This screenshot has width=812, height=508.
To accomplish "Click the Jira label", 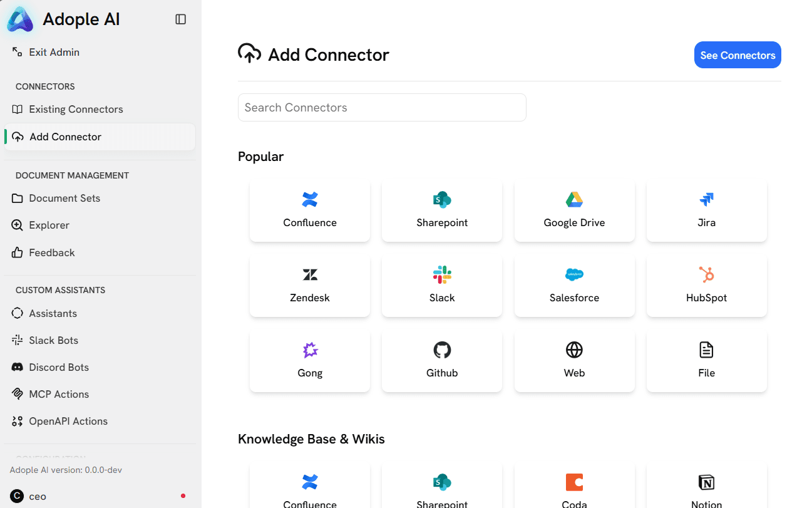I will coord(706,222).
